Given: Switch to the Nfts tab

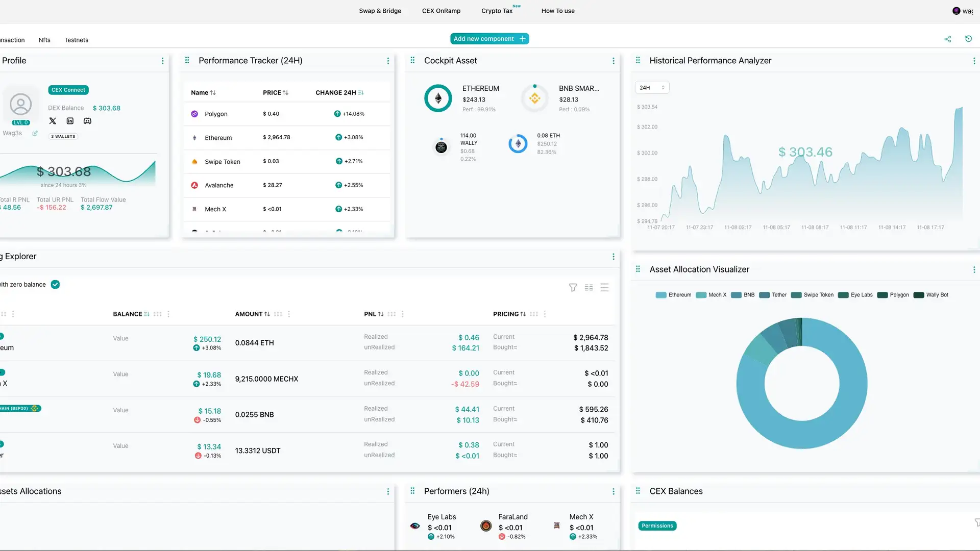Looking at the screenshot, I should (44, 40).
